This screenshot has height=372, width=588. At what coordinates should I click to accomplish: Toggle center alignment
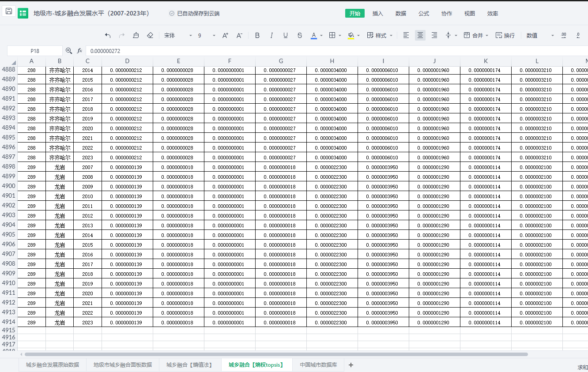(420, 35)
